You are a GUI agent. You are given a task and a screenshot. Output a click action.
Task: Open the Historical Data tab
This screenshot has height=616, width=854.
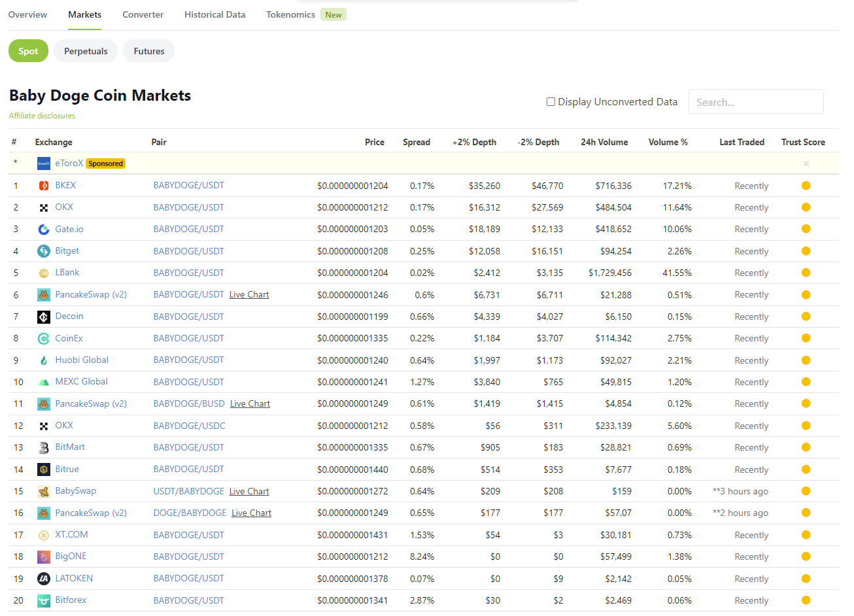[214, 14]
